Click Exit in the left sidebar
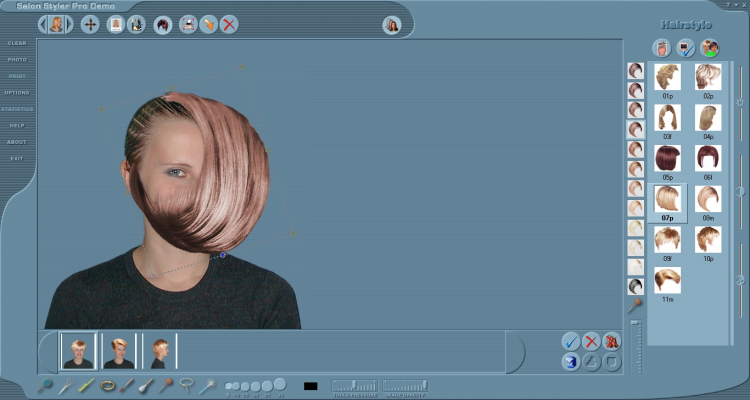The height and width of the screenshot is (400, 750). coord(17,158)
